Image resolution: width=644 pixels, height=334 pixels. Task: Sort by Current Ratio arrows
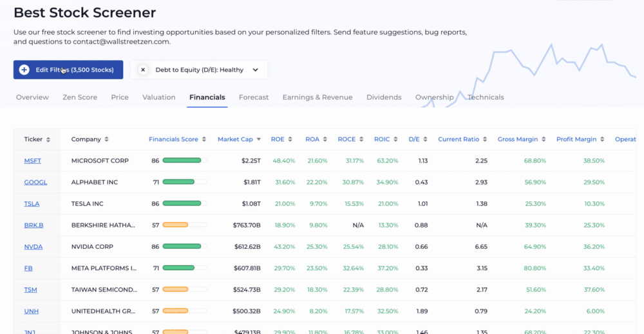point(485,139)
